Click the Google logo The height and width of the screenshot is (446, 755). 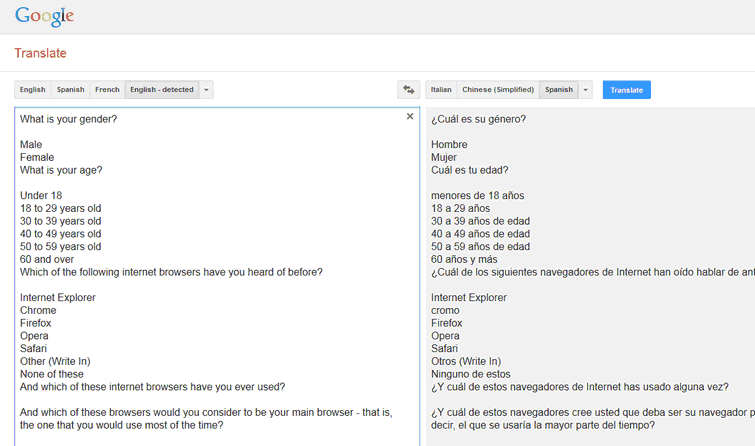click(x=44, y=16)
